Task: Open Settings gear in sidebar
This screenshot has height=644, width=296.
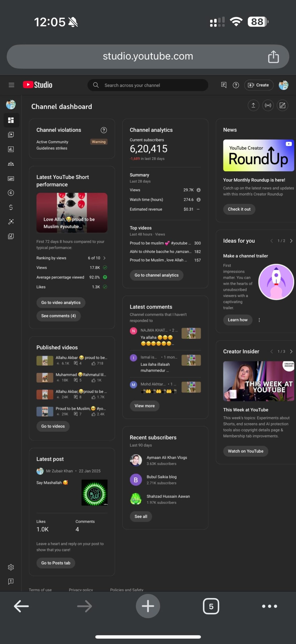Action: point(11,567)
